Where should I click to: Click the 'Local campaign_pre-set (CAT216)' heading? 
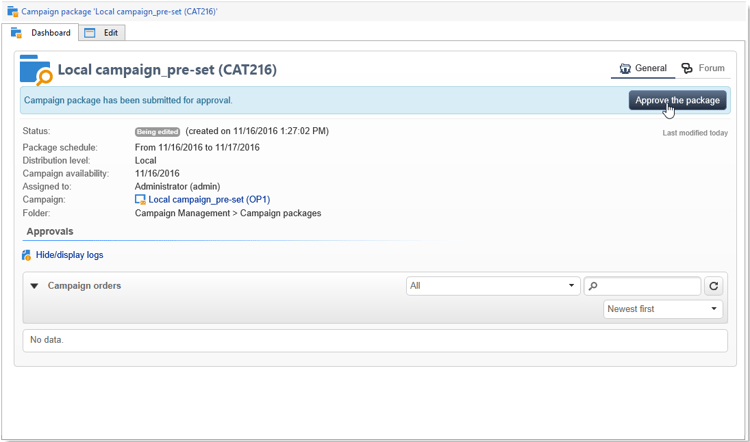[x=167, y=70]
